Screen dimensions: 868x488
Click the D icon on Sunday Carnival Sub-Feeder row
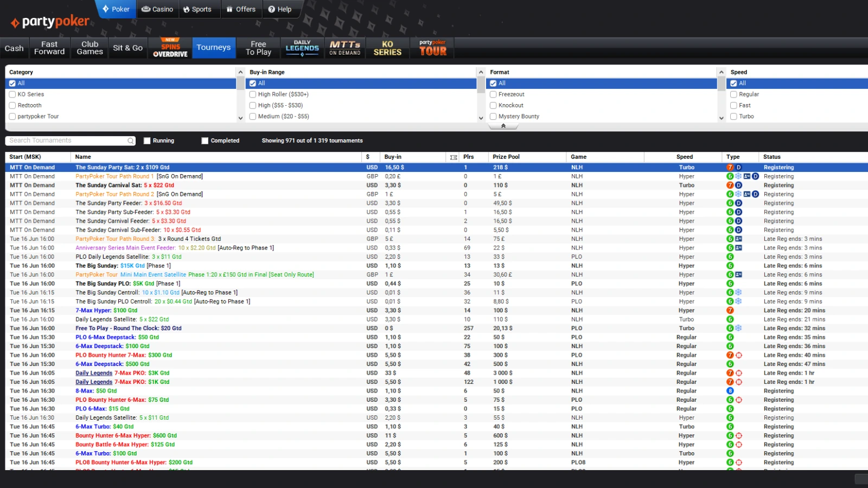738,230
